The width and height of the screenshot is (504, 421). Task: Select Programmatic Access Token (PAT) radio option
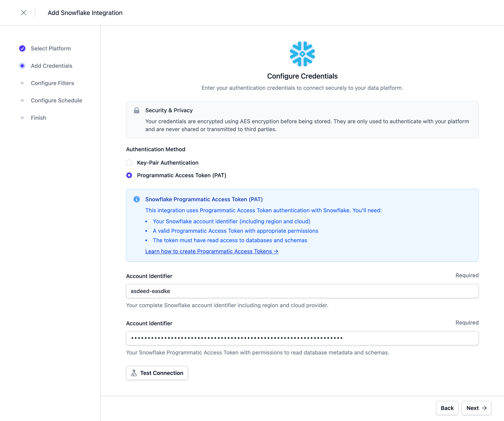(x=129, y=175)
